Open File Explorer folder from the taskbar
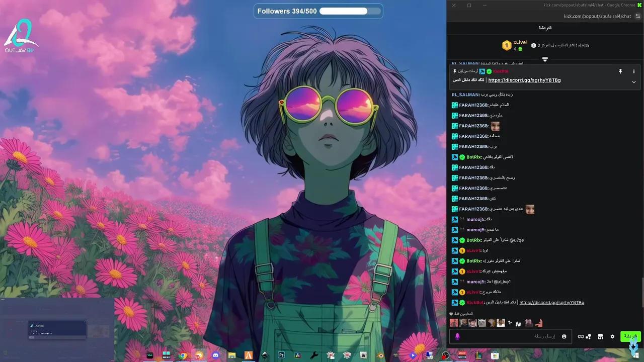The height and width of the screenshot is (362, 644). coord(232,355)
